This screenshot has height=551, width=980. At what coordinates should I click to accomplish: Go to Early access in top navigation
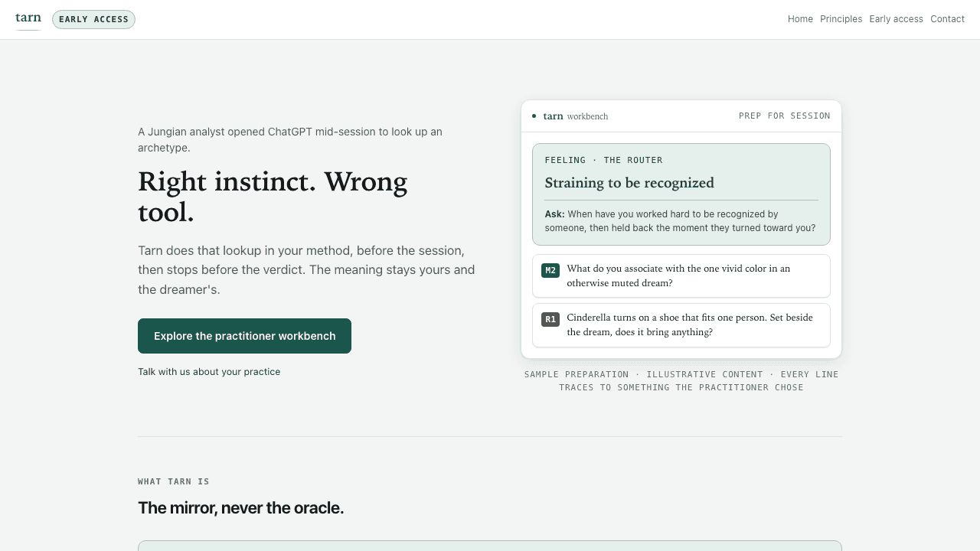click(896, 19)
